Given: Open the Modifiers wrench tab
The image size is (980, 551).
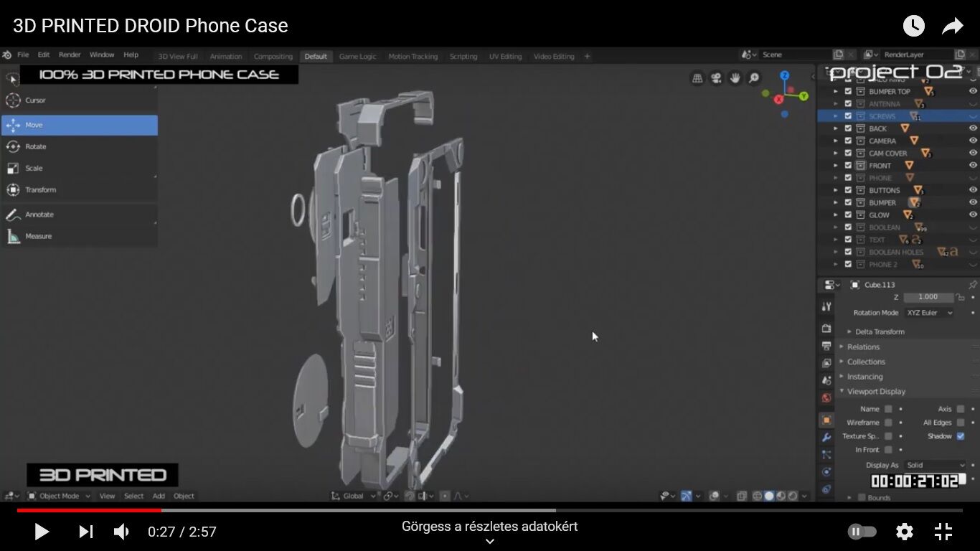Looking at the screenshot, I should [x=826, y=437].
